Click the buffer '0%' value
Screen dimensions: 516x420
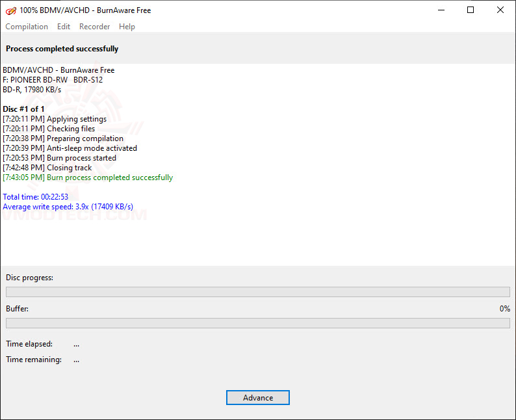[505, 309]
